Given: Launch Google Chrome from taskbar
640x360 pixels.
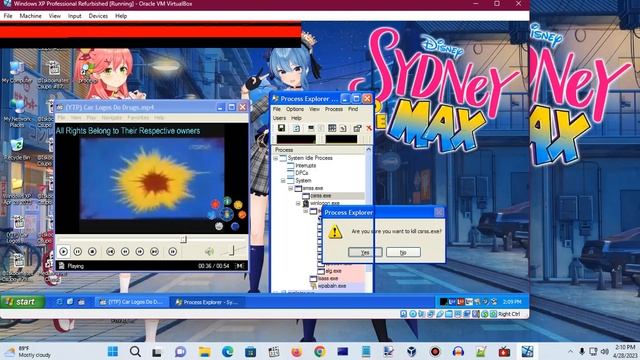Looking at the screenshot, I should point(320,351).
